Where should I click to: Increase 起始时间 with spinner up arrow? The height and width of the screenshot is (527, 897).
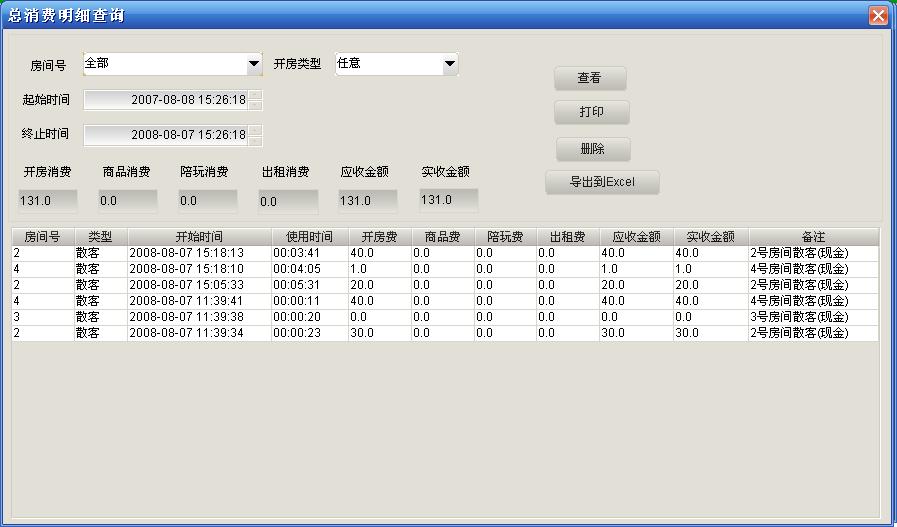[256, 95]
